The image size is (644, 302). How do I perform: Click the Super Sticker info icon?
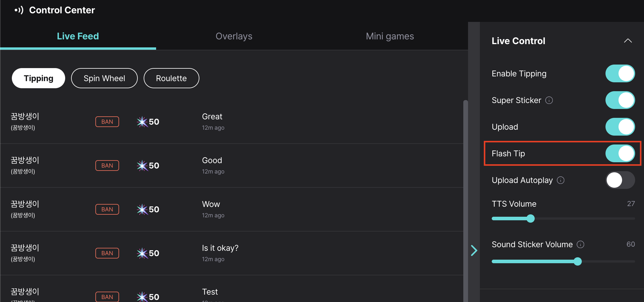(x=549, y=100)
